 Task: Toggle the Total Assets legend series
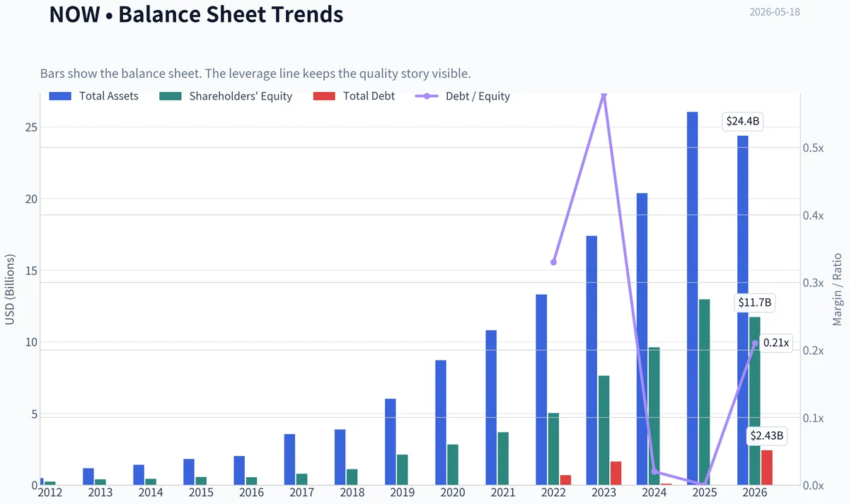click(x=94, y=96)
